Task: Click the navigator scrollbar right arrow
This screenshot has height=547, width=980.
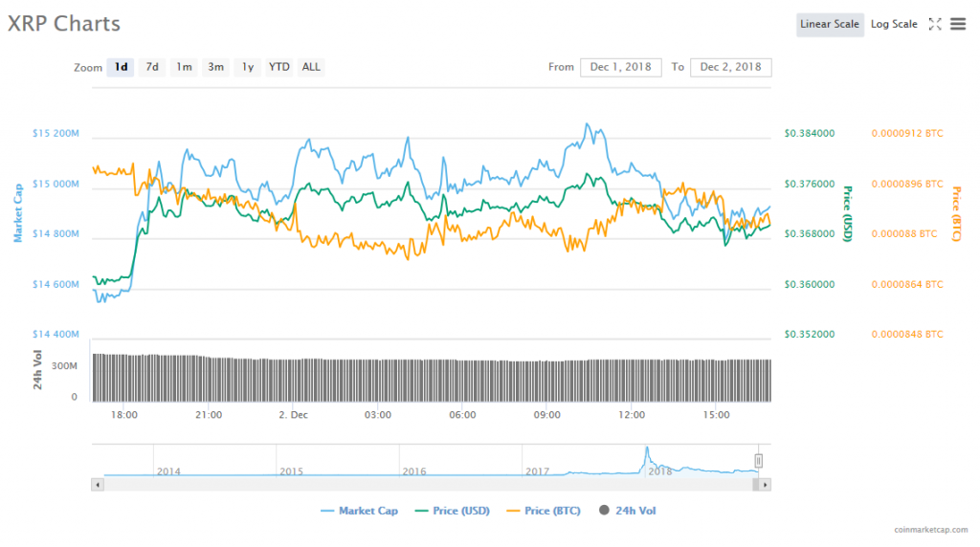Action: 766,485
